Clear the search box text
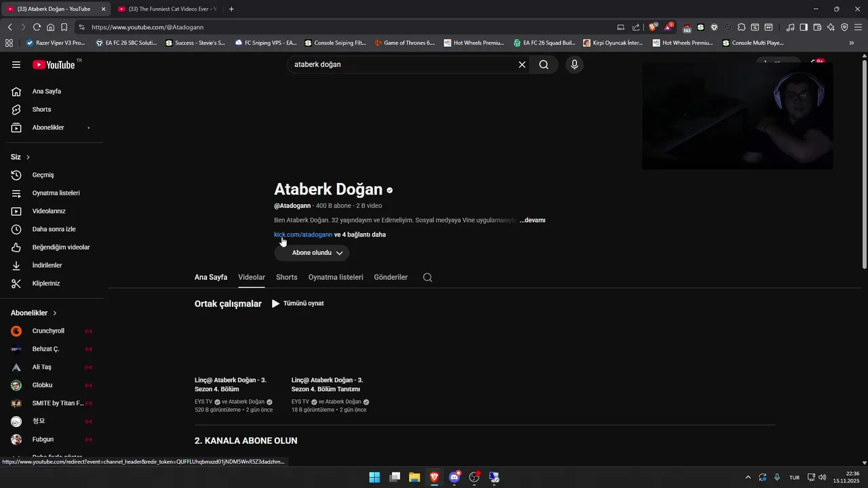 [x=522, y=64]
